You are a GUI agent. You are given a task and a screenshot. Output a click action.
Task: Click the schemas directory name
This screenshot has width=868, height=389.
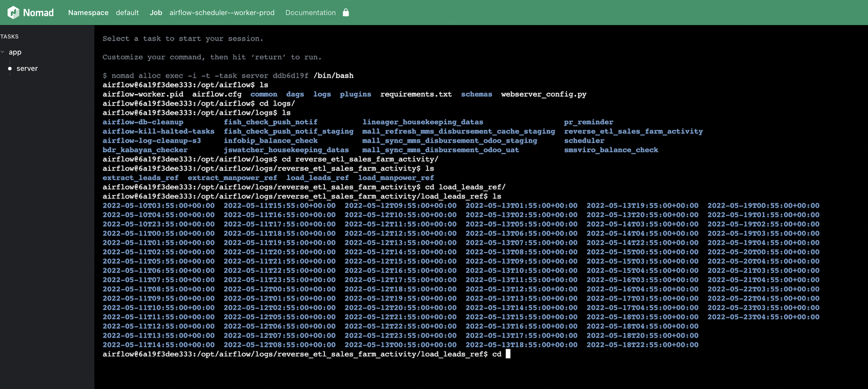point(476,94)
